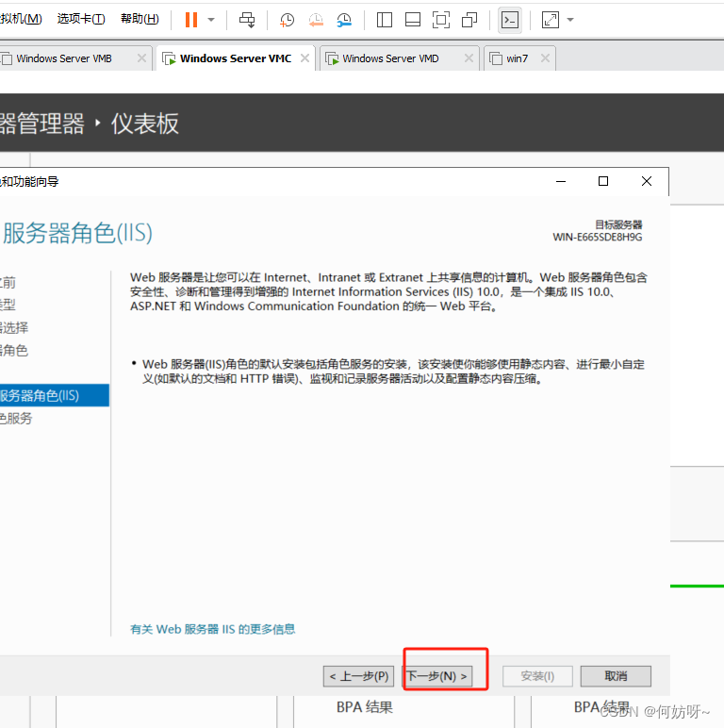Click the orange pause virtual machine icon
Image resolution: width=724 pixels, height=728 pixels.
pos(191,20)
